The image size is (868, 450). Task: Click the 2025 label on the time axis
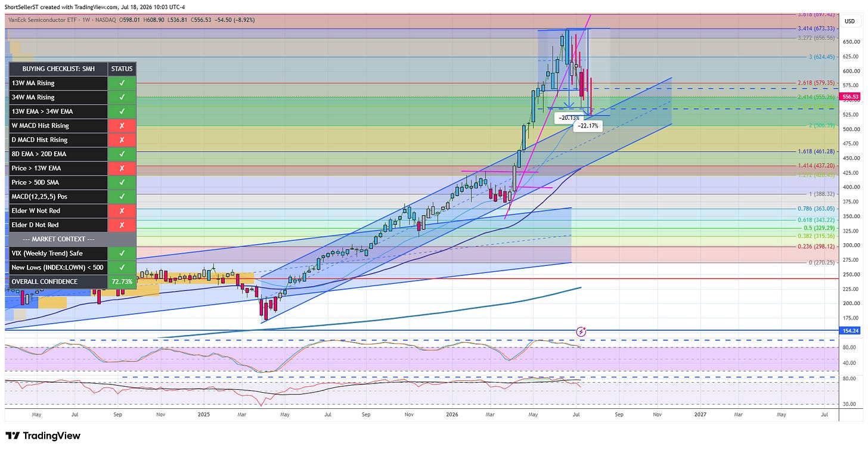click(204, 414)
